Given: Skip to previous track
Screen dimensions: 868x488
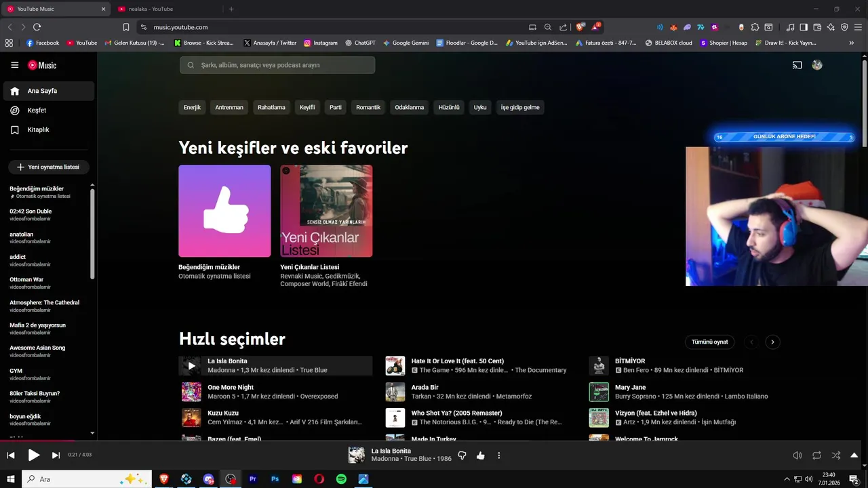Looking at the screenshot, I should coord(11,455).
